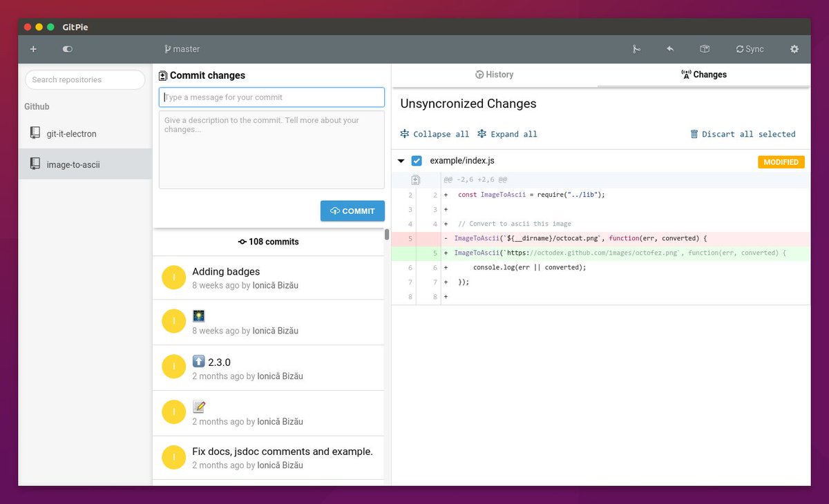Click the 108 commits header

pos(268,242)
